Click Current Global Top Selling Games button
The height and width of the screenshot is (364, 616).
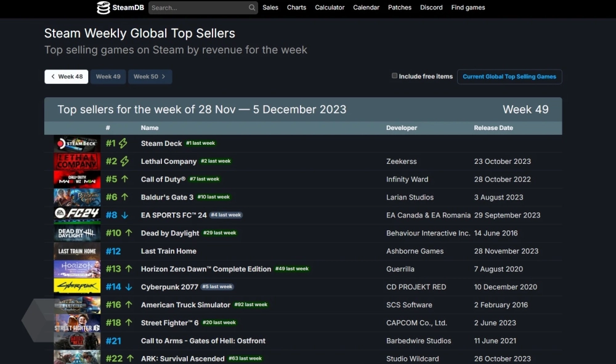click(509, 77)
